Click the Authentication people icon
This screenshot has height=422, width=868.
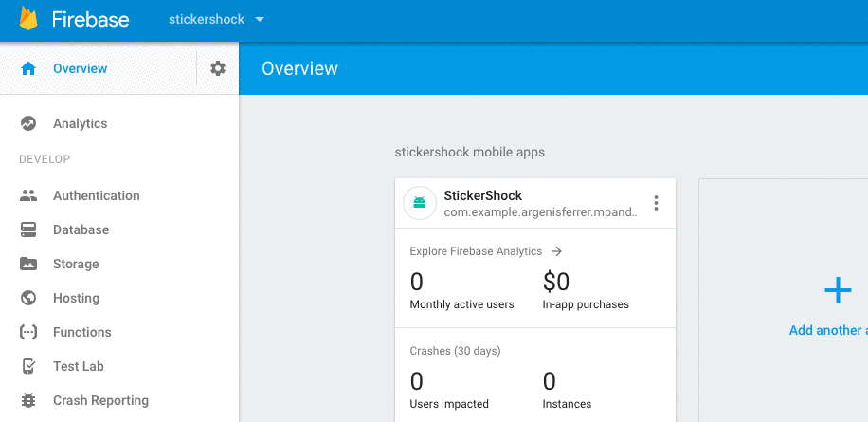click(28, 195)
